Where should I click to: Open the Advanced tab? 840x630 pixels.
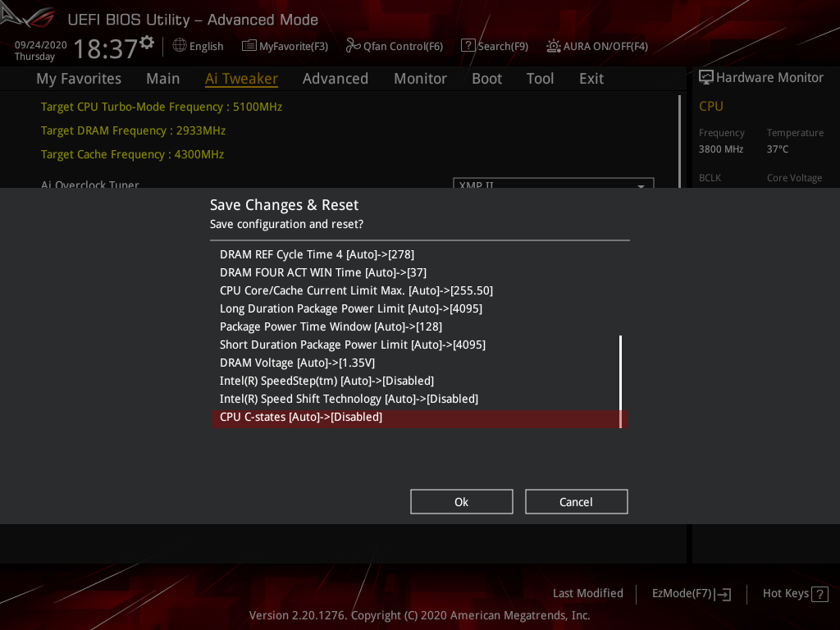[336, 79]
